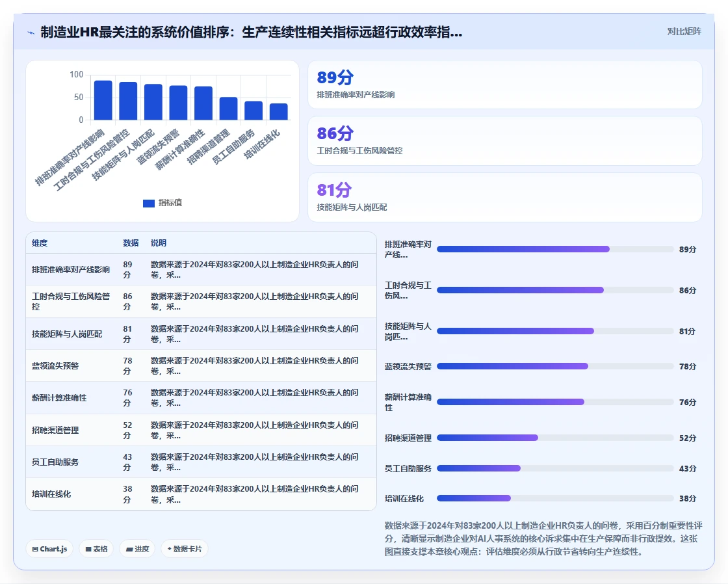This screenshot has height=584, width=728.
Task: Click the 蓝领流失预警 78分 progress bar
Action: (x=555, y=367)
